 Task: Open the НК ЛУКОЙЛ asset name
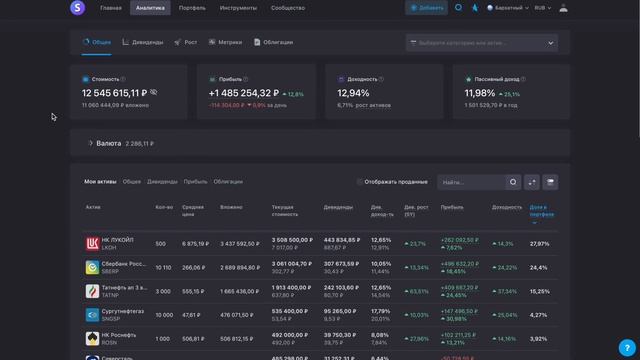(x=118, y=240)
